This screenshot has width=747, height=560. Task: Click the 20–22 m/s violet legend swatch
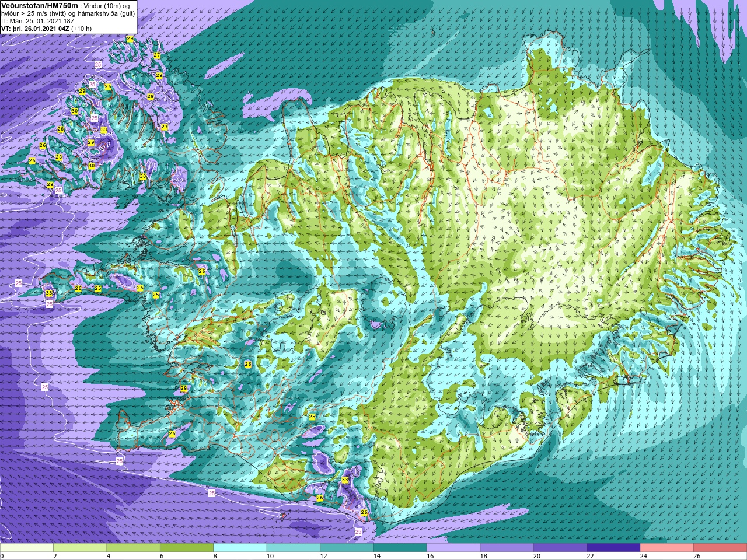click(560, 548)
